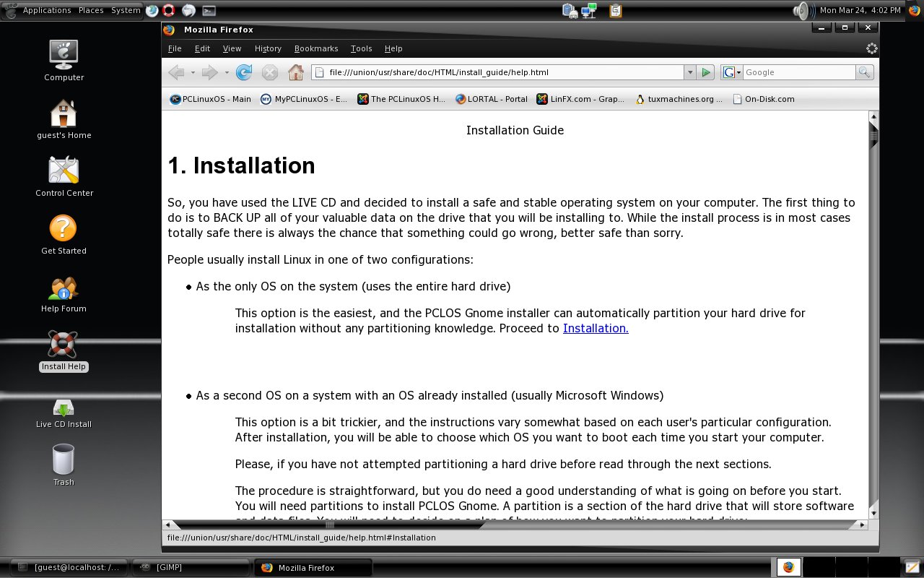Click the show desktop icon in bottom panel
This screenshot has height=578, width=924.
coord(912,567)
